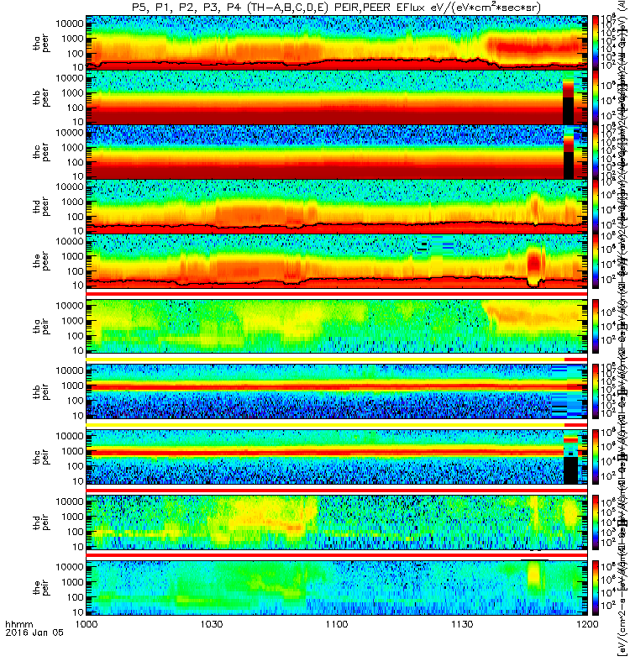Click the color bar beside thd peir panel
Viewport: 630px width, 672px height.
(596, 522)
